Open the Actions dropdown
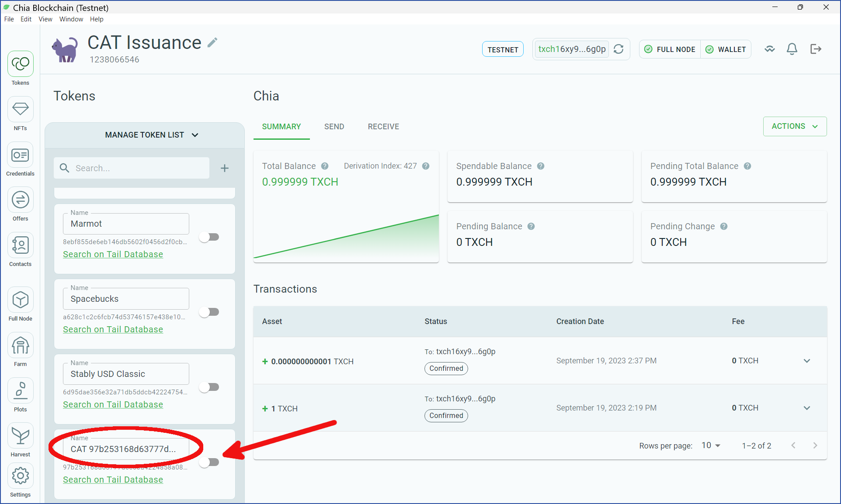This screenshot has height=504, width=841. (795, 126)
